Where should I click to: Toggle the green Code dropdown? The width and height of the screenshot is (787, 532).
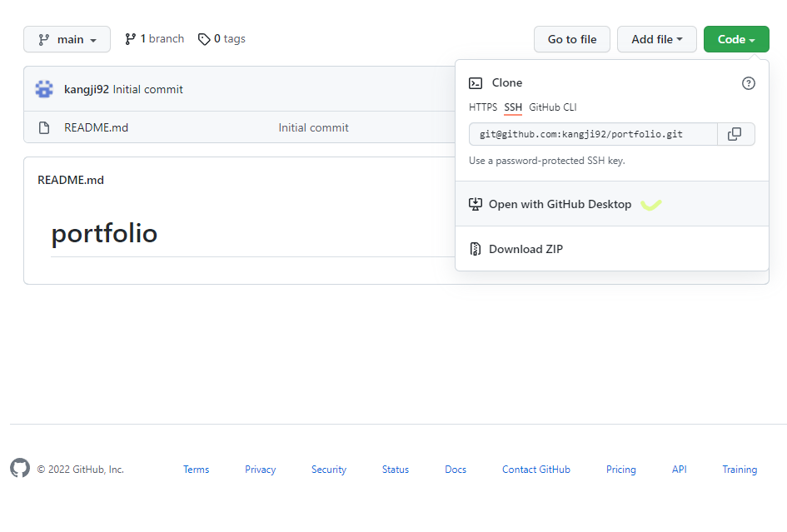point(736,39)
